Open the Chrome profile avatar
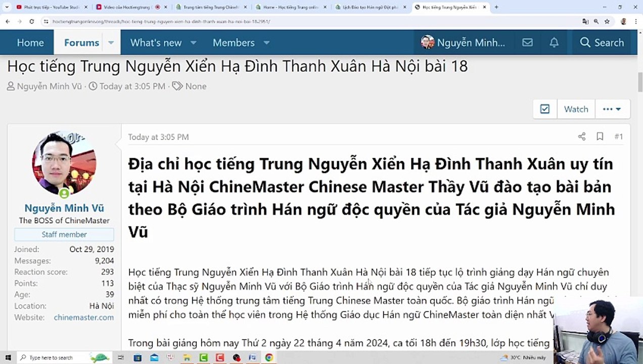The height and width of the screenshot is (364, 643). pos(624,22)
